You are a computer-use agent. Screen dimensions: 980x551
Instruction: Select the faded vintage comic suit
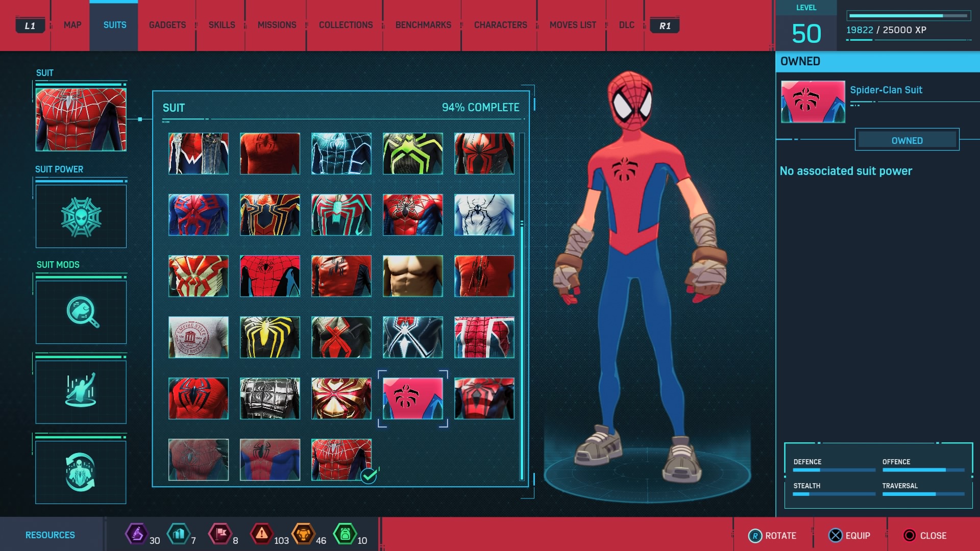(x=199, y=460)
